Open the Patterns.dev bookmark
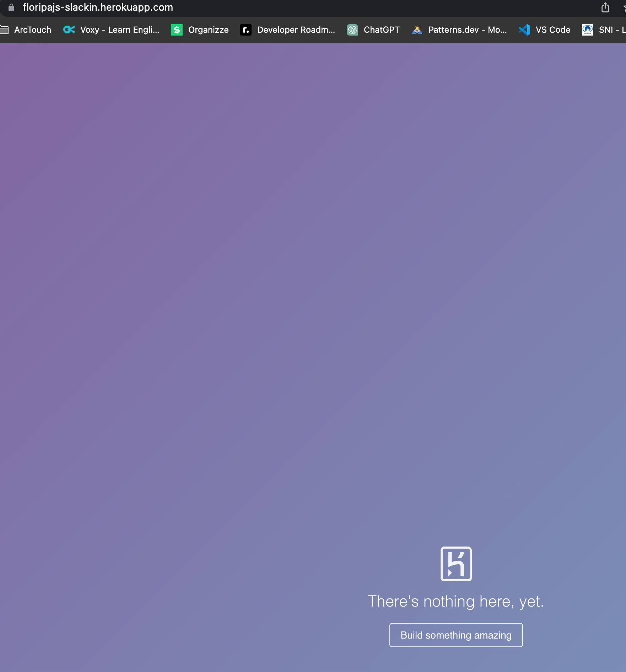 click(x=459, y=30)
